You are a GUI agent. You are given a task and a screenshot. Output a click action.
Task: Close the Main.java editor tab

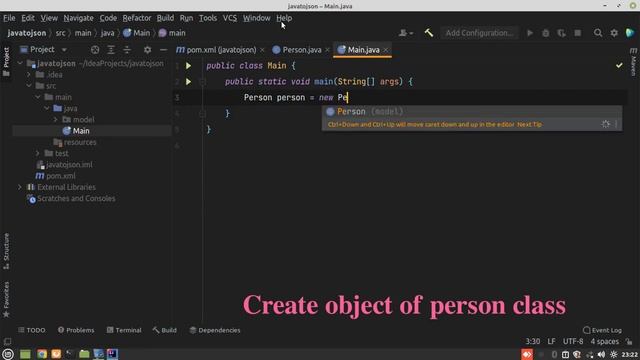[x=386, y=50]
